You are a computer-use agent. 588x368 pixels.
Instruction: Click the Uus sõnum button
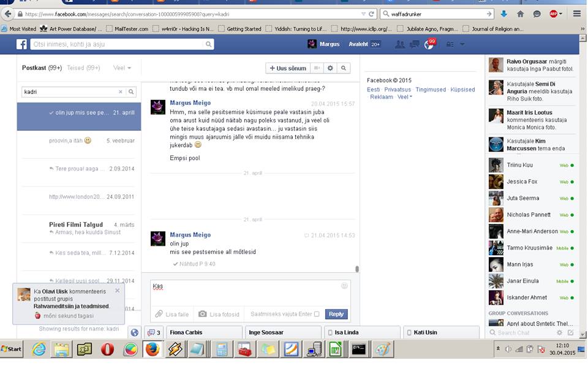[288, 68]
